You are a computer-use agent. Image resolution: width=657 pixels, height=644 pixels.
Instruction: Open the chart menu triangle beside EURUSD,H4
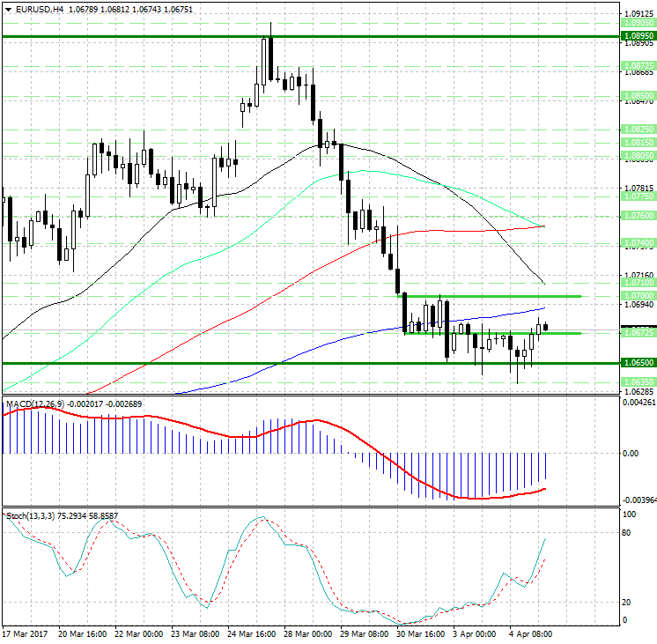[8, 9]
